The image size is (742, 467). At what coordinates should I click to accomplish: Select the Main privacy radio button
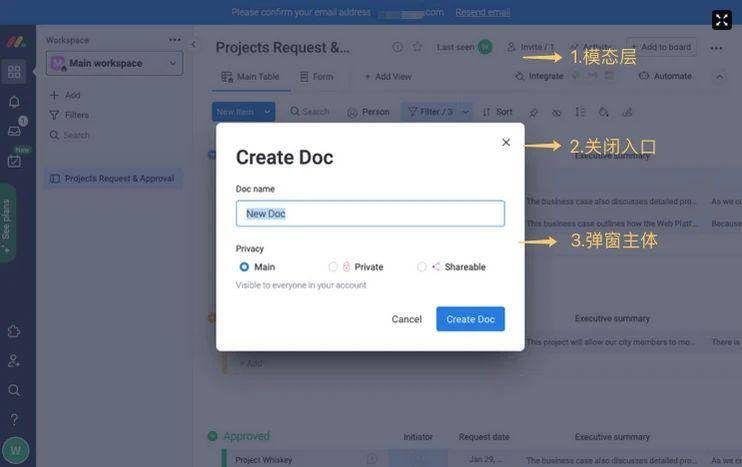point(244,267)
